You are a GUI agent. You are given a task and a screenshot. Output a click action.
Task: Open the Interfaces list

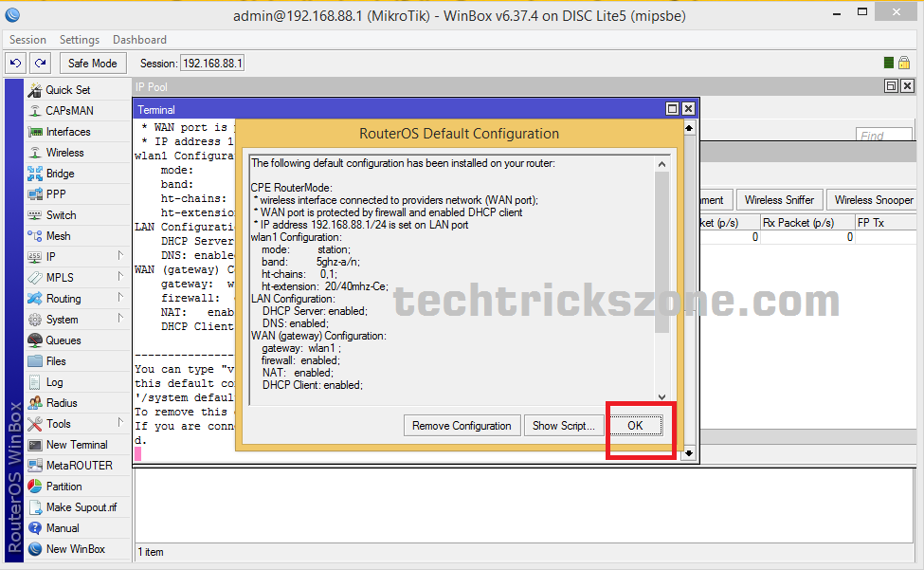point(68,132)
